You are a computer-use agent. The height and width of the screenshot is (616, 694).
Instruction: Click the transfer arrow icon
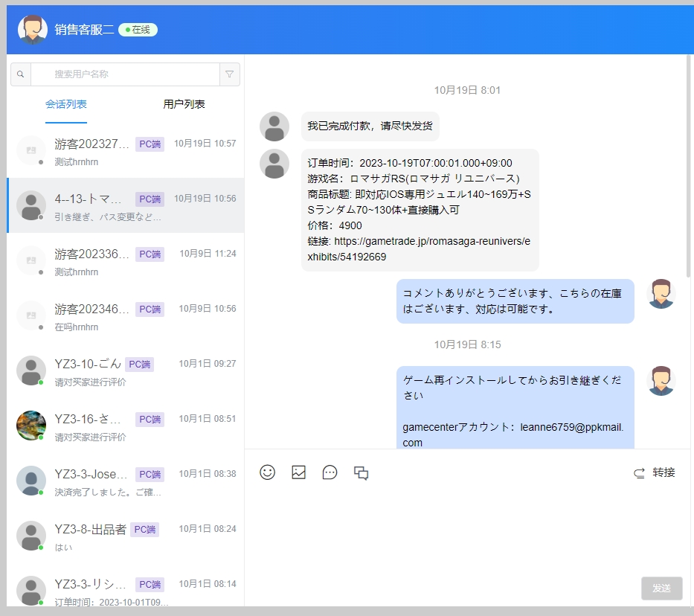[x=639, y=473]
